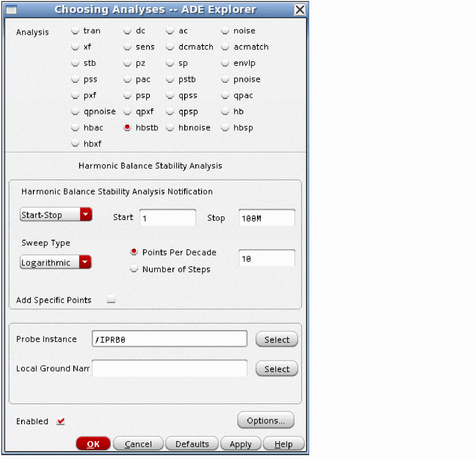This screenshot has width=476, height=459.
Task: Select Number of Steps radio button
Action: (x=133, y=269)
